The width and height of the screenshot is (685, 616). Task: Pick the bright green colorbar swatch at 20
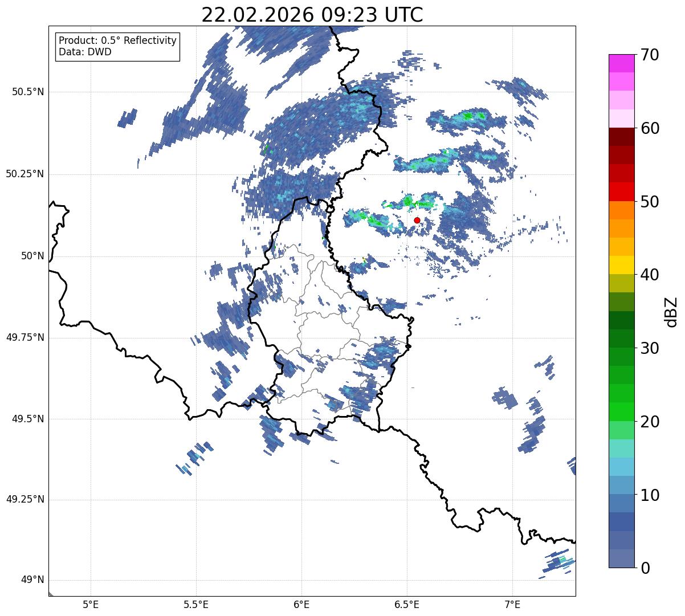click(621, 412)
